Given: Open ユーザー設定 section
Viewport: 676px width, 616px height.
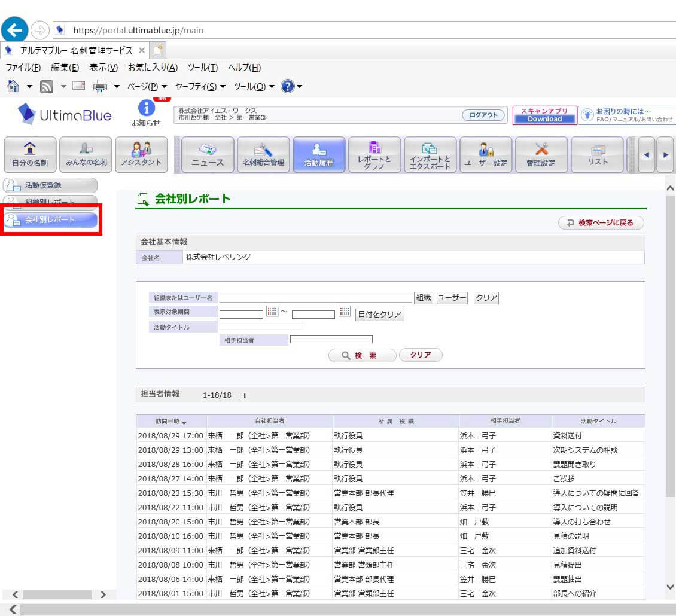Looking at the screenshot, I should click(486, 155).
